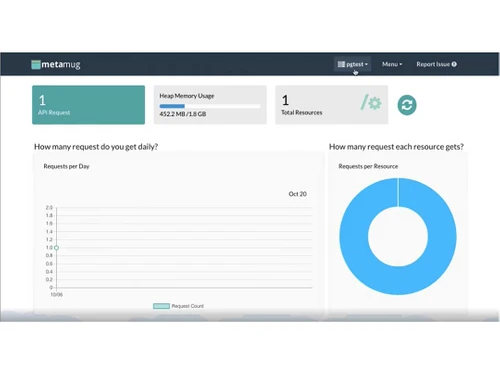Click "How many request each resource gets?" heading
The image size is (500, 375).
click(x=396, y=147)
